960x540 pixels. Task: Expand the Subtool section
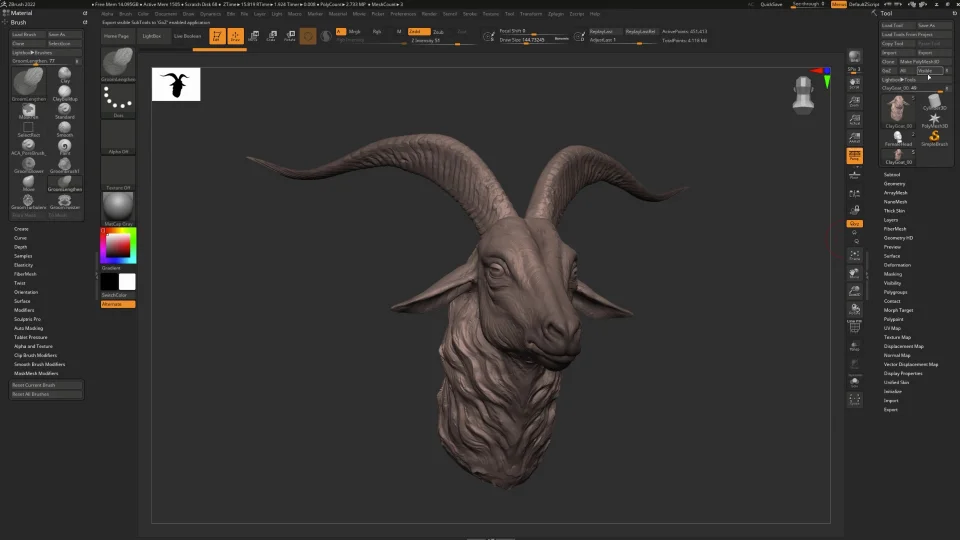[x=892, y=174]
